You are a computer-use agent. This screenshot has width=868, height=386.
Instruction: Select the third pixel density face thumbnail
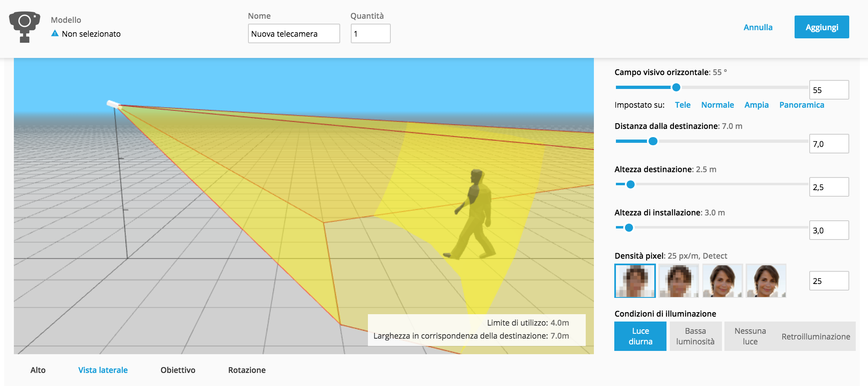722,281
